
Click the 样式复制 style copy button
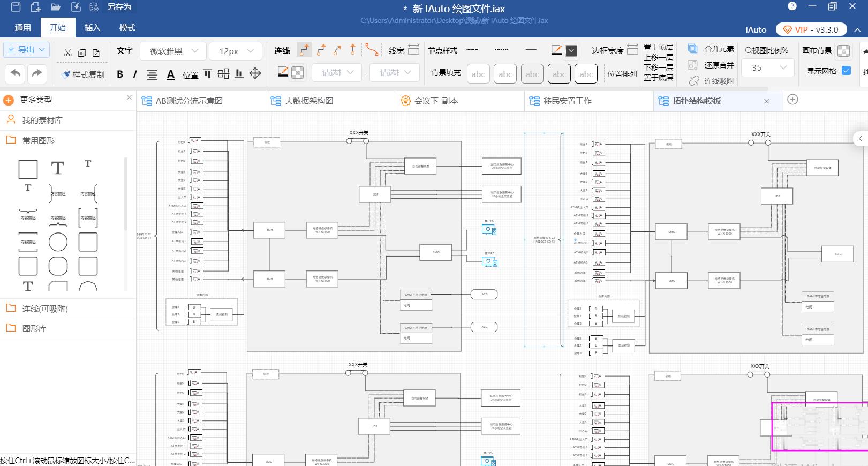coord(83,74)
